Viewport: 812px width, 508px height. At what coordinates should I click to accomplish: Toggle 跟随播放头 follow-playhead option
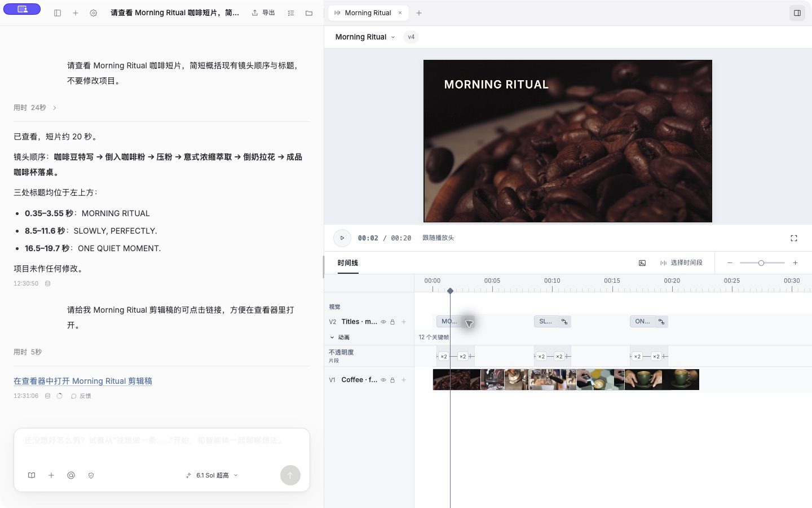pos(438,238)
